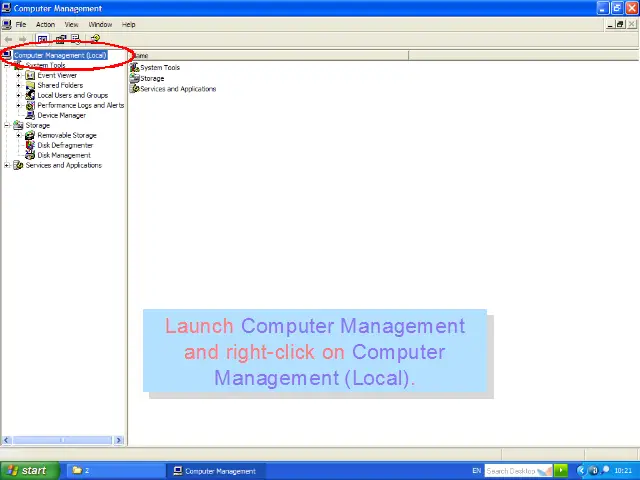Open the View menu

pyautogui.click(x=71, y=24)
